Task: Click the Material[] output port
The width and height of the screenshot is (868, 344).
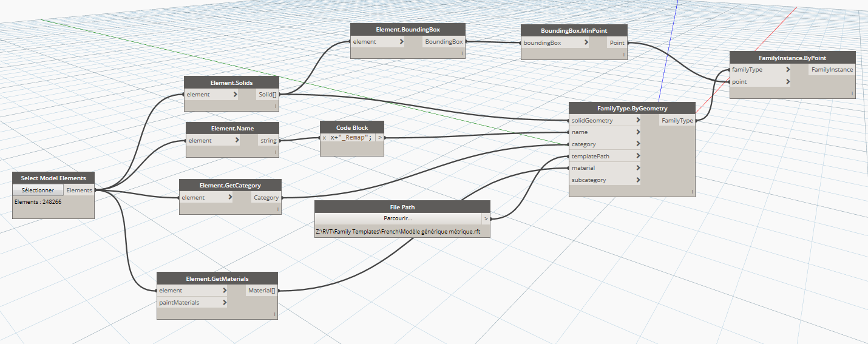Action: (x=262, y=291)
